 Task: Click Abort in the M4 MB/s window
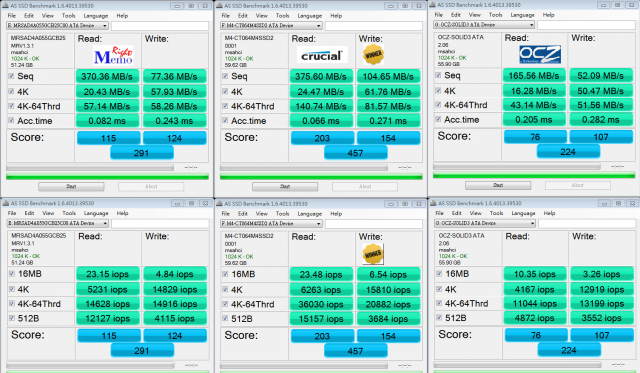[365, 186]
